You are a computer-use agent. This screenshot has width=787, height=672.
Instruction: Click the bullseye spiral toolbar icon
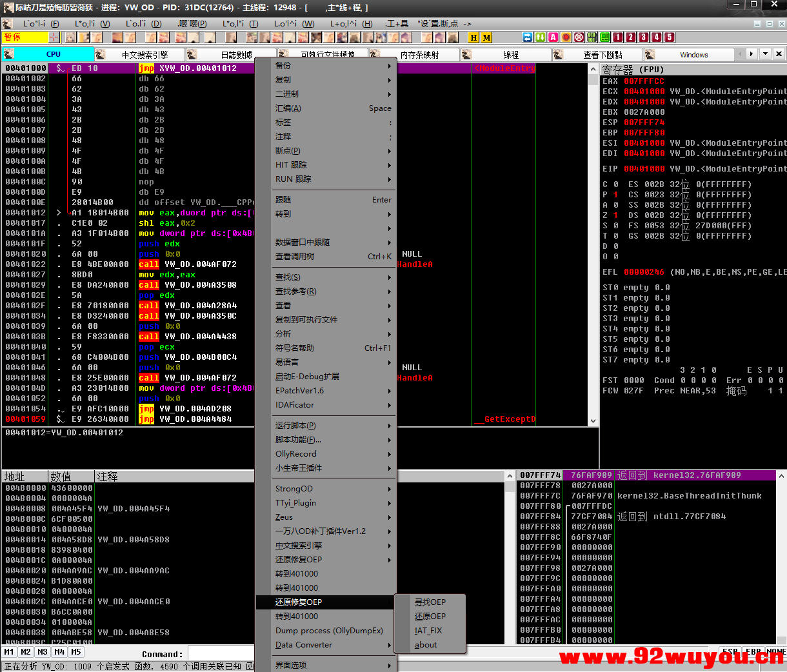578,37
